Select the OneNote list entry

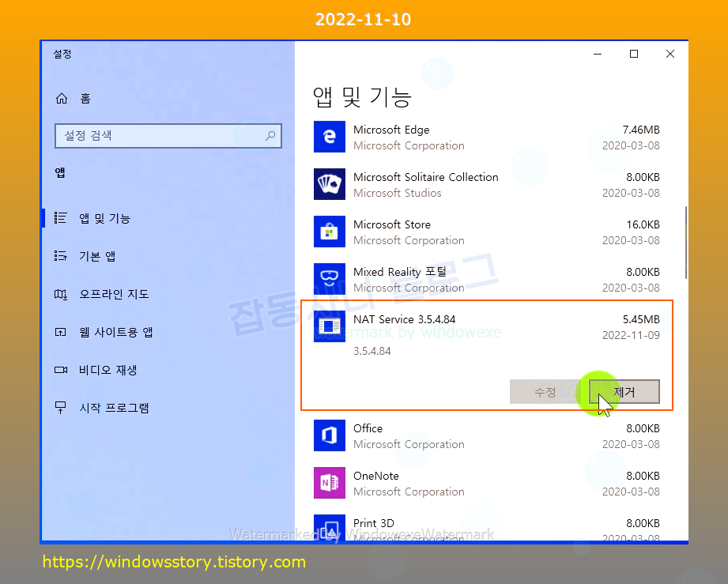tap(487, 484)
